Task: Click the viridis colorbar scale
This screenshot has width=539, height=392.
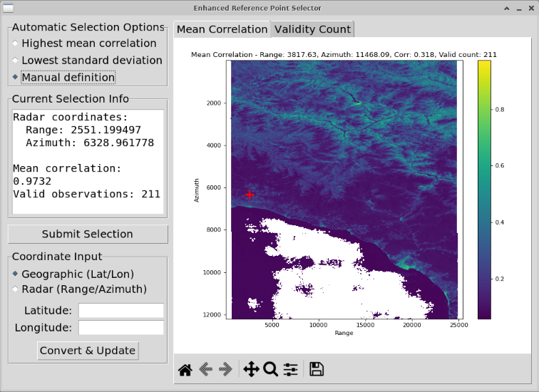Action: point(484,190)
